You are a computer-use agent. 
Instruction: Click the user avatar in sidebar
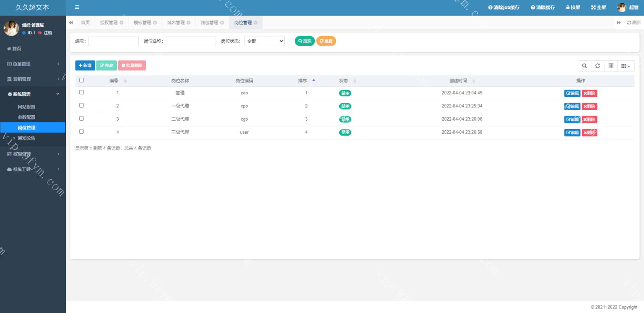(11, 28)
